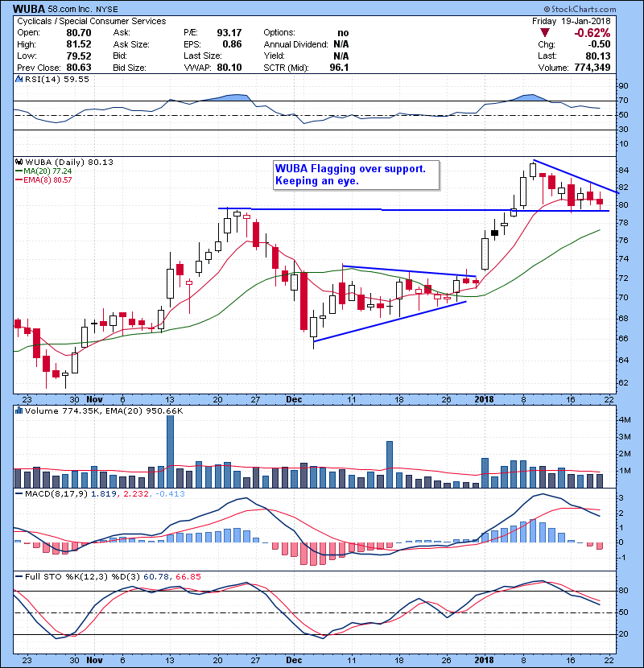644x668 pixels.
Task: Click the 84 price level on the axis
Action: click(623, 171)
